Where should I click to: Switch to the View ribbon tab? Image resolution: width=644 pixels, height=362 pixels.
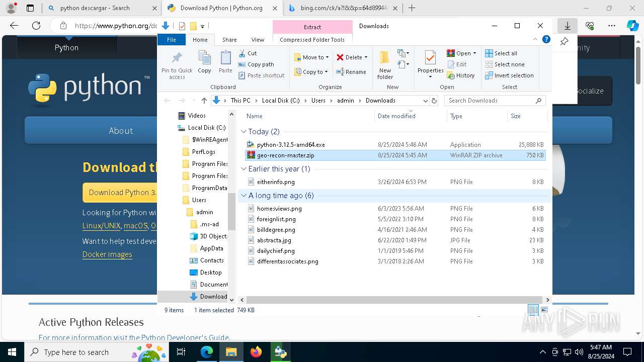tap(258, 40)
